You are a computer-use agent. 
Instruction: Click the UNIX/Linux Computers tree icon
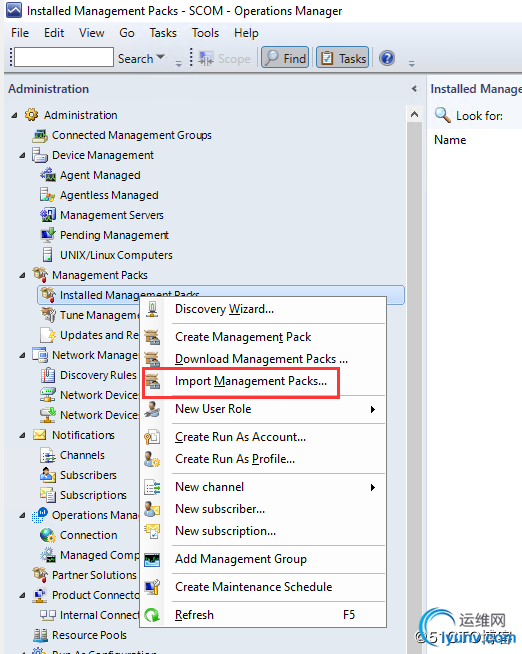tap(48, 255)
